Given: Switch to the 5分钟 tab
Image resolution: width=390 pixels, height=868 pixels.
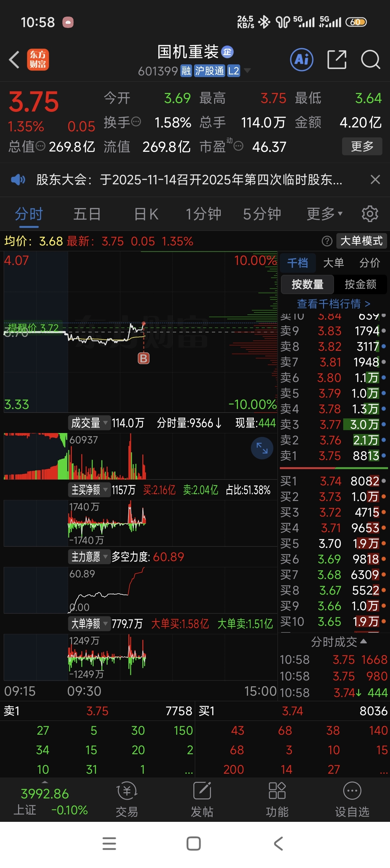Looking at the screenshot, I should point(262,214).
